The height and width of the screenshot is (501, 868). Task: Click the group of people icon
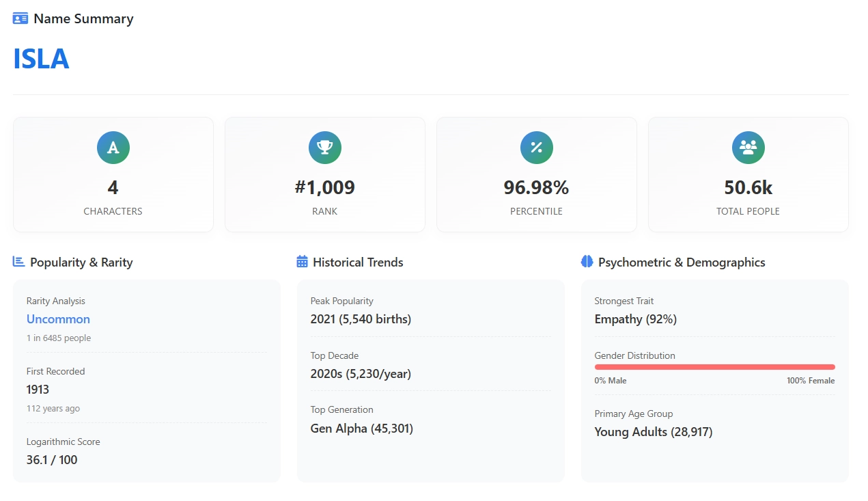point(748,148)
